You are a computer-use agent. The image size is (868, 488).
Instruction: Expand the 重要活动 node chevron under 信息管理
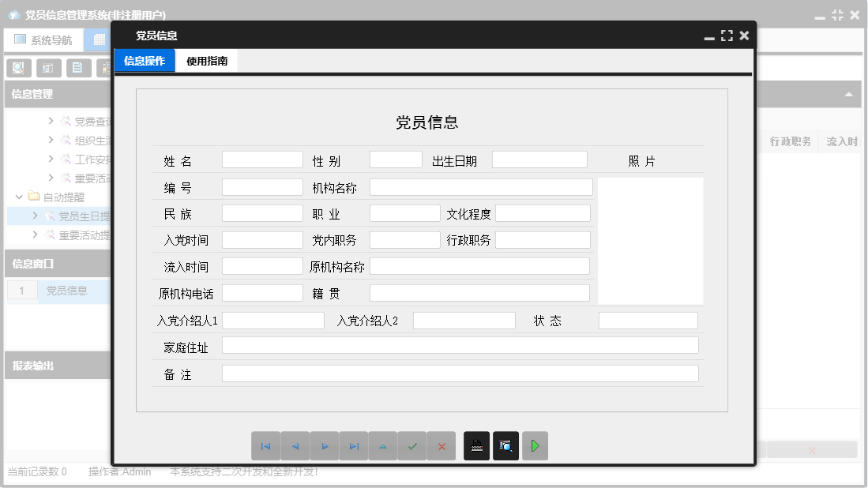click(51, 178)
